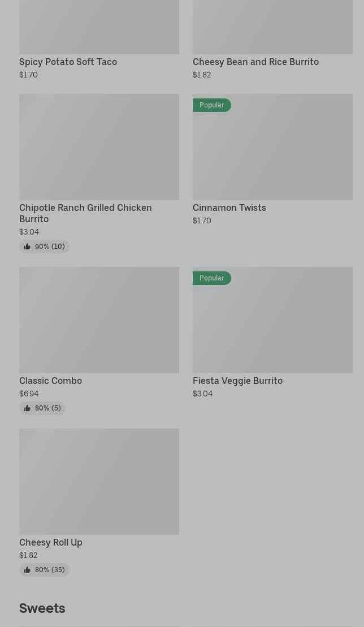This screenshot has width=364, height=627.
Task: Open the Classic Combo item photo
Action: 99,320
